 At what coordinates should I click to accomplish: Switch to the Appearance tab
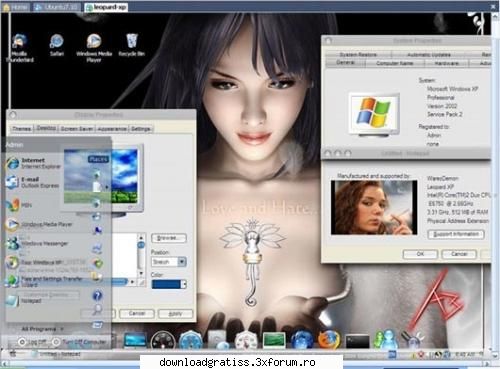[112, 129]
